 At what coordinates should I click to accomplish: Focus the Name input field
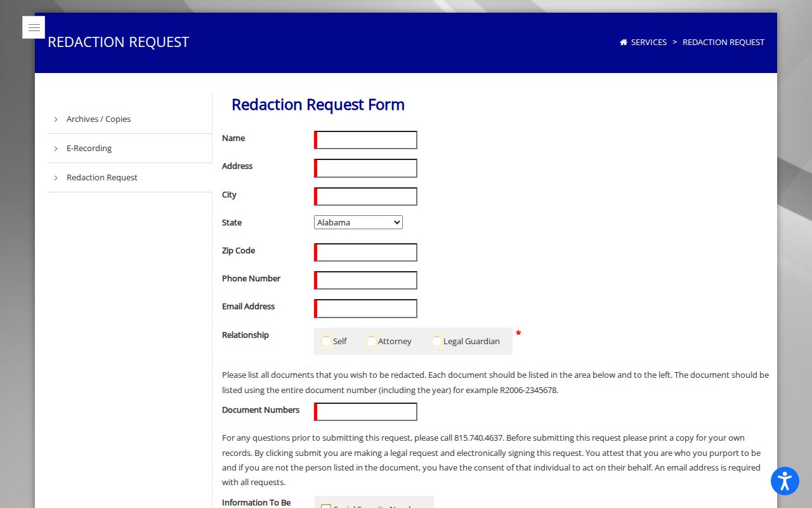click(366, 140)
